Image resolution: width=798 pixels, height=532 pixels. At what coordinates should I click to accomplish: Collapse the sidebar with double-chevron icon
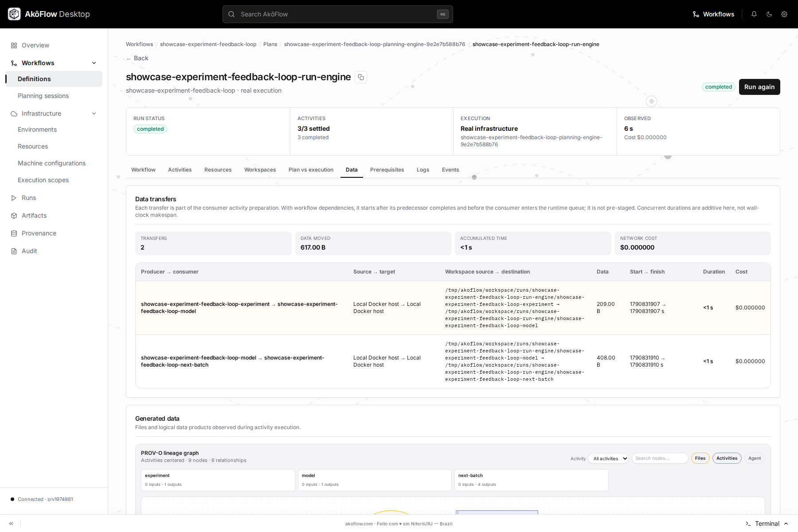(x=11, y=524)
